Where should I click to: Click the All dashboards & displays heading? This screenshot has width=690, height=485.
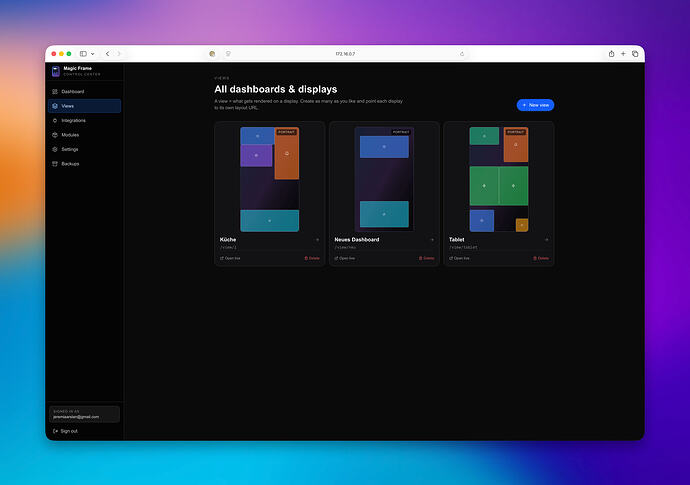(276, 89)
